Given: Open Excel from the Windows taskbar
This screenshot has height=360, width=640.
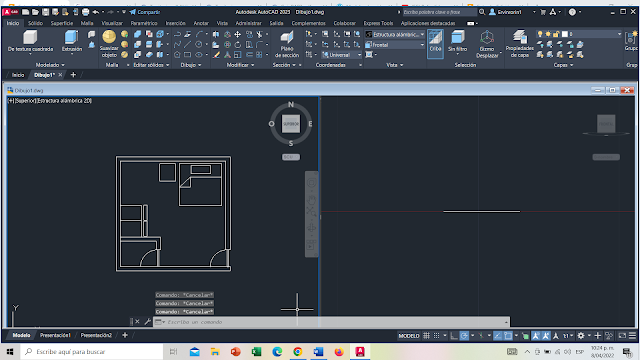Looking at the screenshot, I should (256, 351).
